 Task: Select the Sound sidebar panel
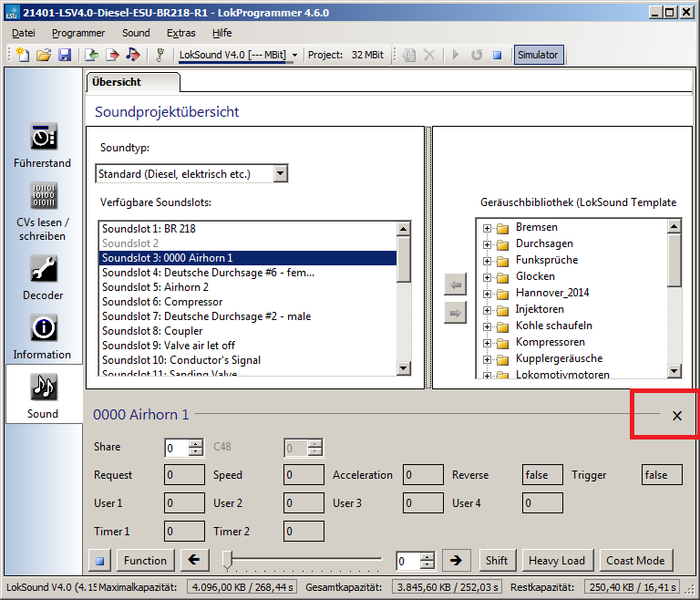tap(43, 396)
